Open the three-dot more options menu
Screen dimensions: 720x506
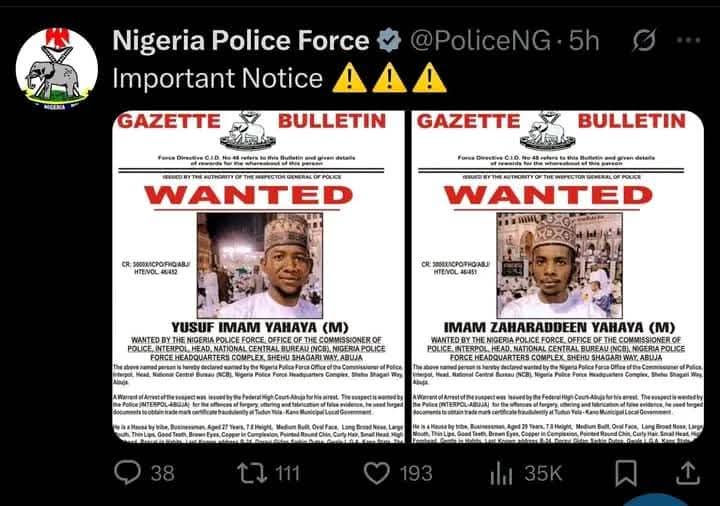[688, 40]
